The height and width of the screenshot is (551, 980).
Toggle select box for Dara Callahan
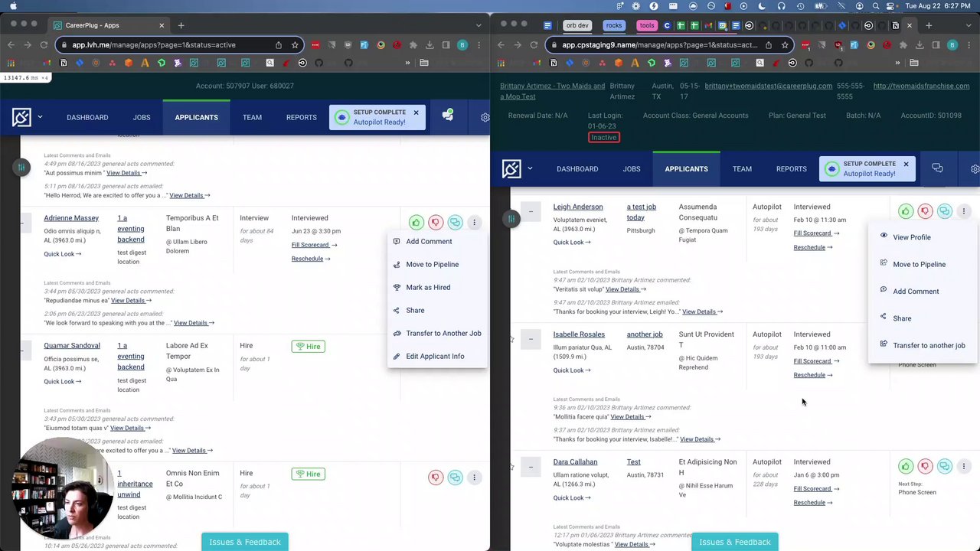[531, 466]
